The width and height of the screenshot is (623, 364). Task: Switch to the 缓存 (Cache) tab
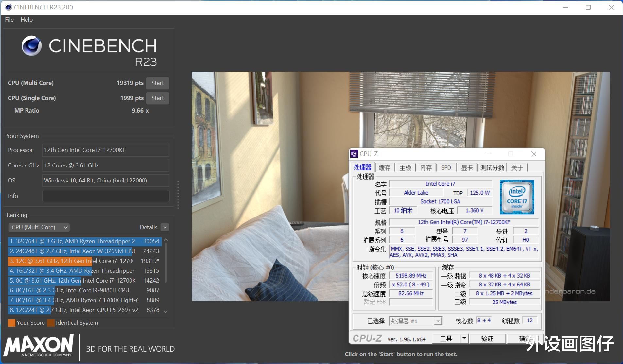(x=385, y=167)
